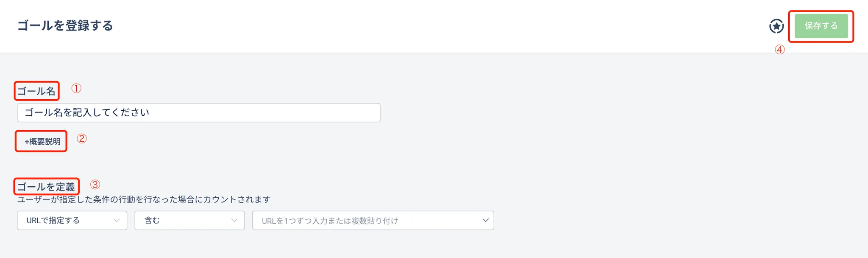
Task: Click the ゴールを定義 section heading
Action: coord(46,187)
